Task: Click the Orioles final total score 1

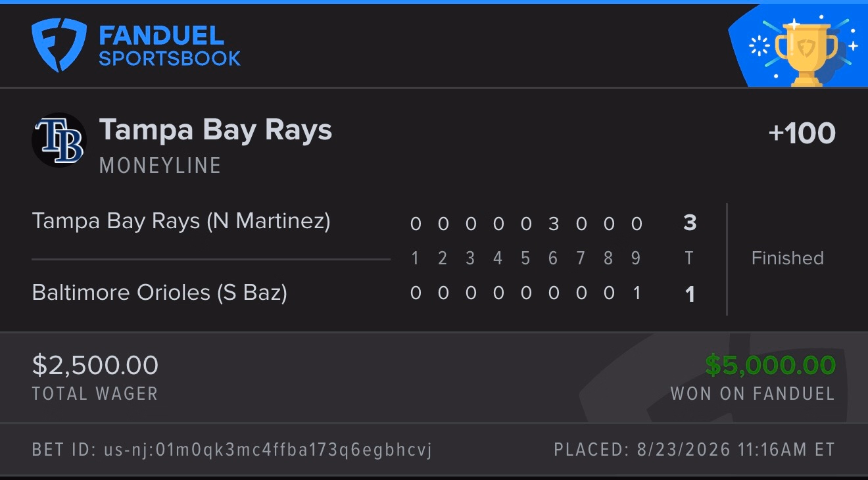Action: pos(689,294)
